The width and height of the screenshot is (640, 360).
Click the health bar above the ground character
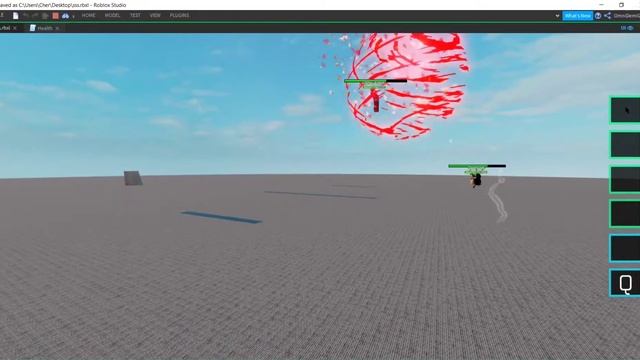pyautogui.click(x=477, y=166)
